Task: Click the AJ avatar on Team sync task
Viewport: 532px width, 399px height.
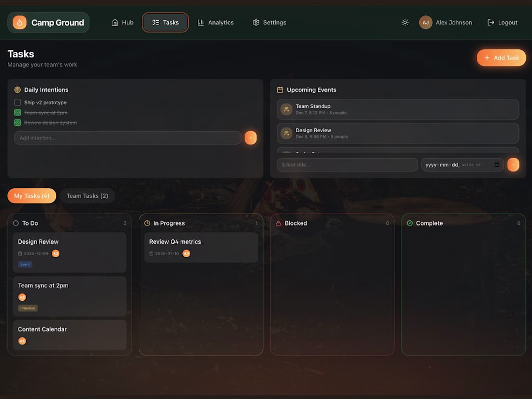Action: point(22,297)
